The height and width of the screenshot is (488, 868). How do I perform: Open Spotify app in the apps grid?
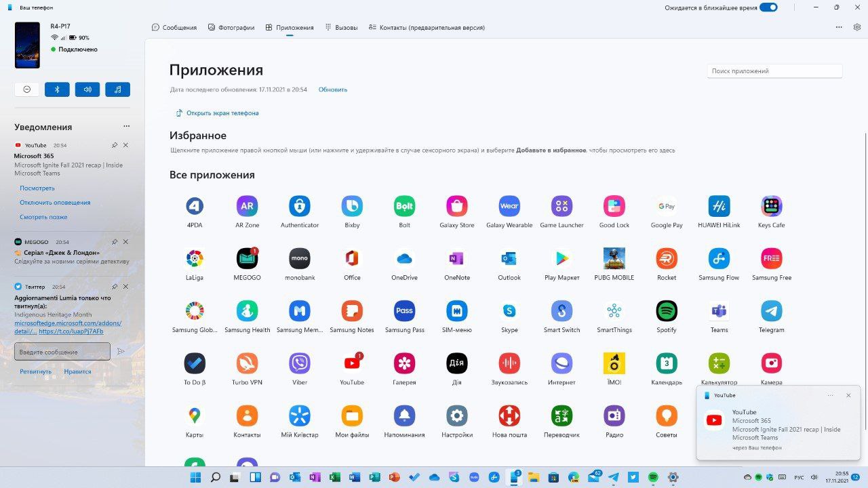tap(667, 311)
